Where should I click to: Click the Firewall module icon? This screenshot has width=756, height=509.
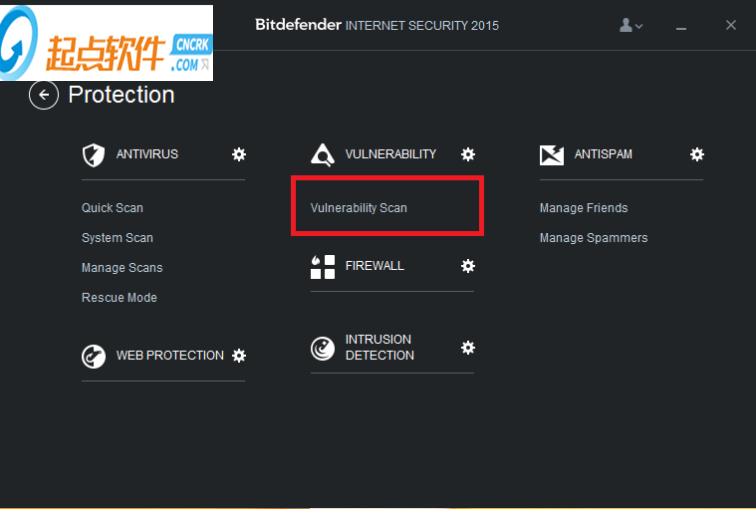[x=322, y=267]
